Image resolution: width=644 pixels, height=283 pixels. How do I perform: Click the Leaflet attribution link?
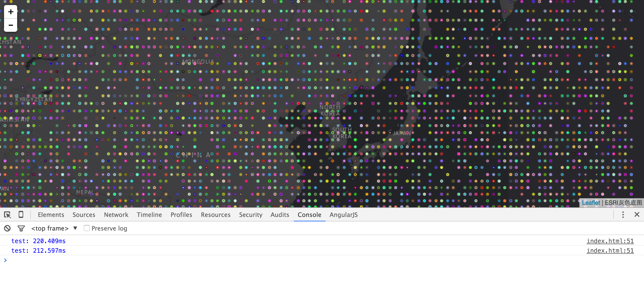tap(591, 203)
